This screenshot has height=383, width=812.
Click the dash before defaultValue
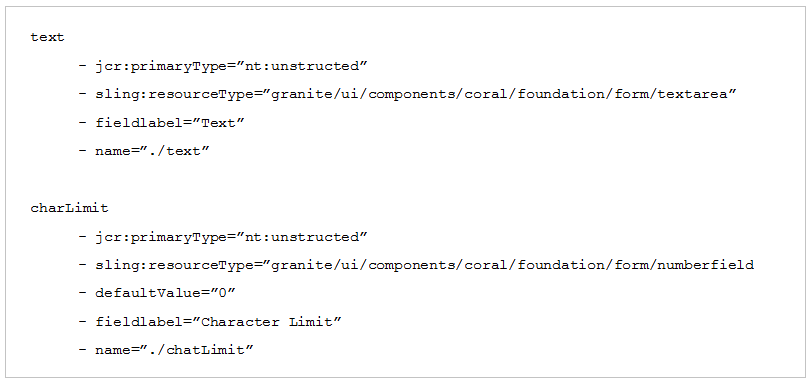point(82,293)
